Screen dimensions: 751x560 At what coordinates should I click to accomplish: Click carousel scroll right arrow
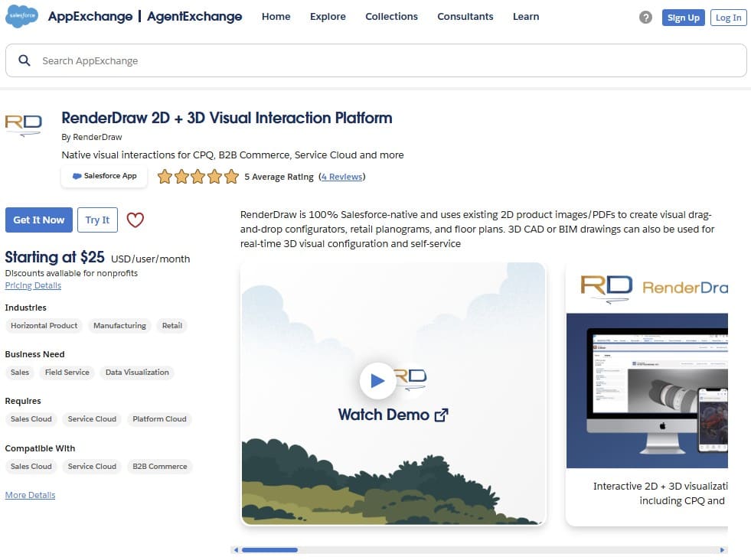723,550
